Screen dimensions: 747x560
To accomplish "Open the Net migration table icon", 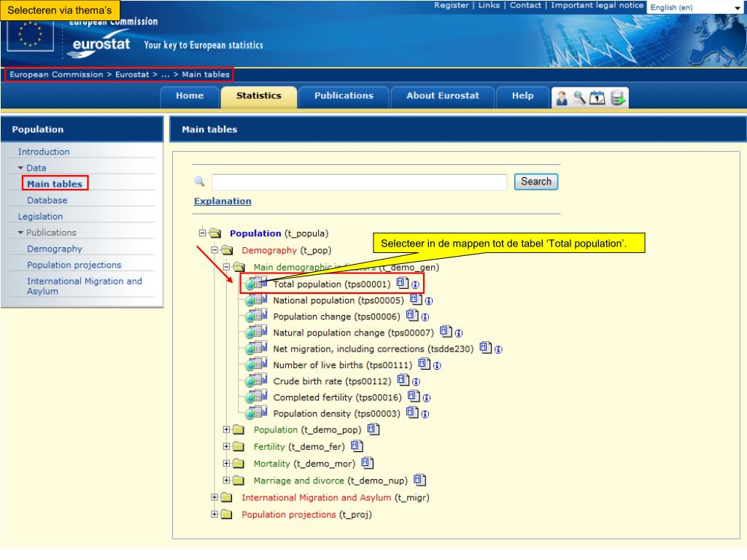I will click(x=256, y=349).
